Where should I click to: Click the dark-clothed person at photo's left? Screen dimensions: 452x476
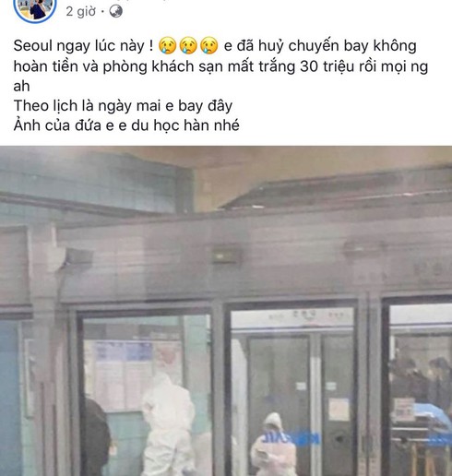coord(96,437)
